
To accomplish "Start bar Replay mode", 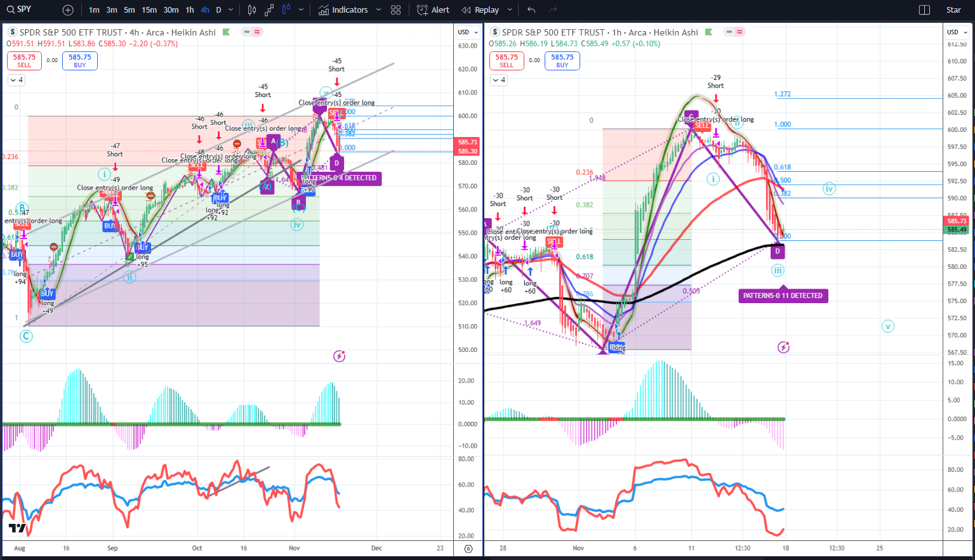I will click(x=481, y=10).
